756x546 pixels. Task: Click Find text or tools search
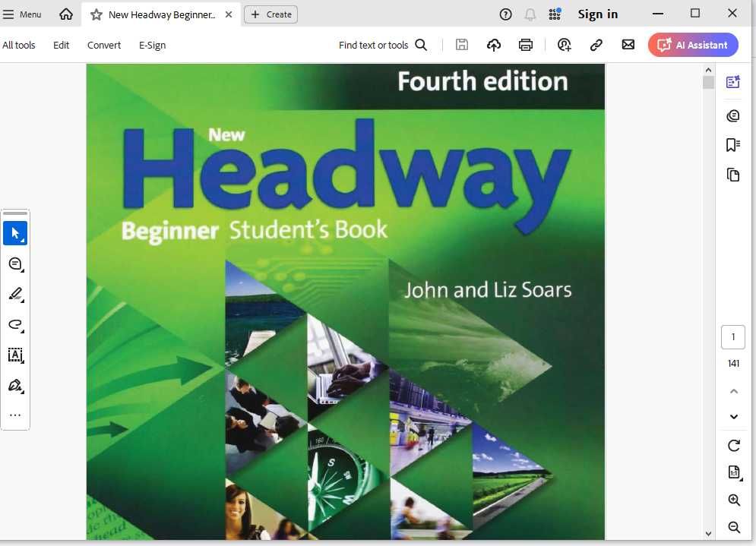(x=383, y=45)
